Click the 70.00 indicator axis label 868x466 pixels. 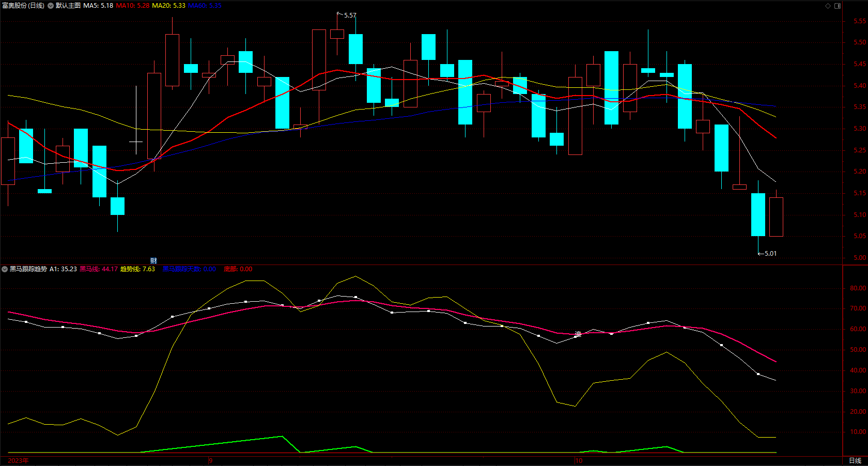tap(858, 308)
